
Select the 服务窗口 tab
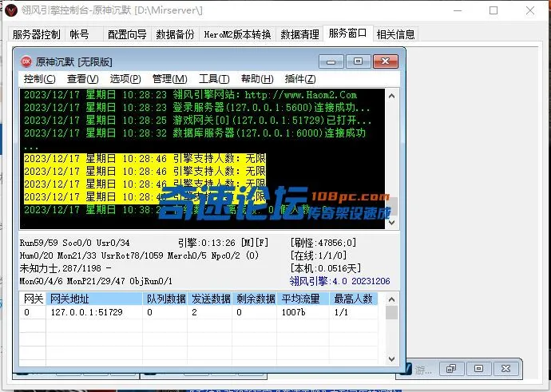pos(347,34)
